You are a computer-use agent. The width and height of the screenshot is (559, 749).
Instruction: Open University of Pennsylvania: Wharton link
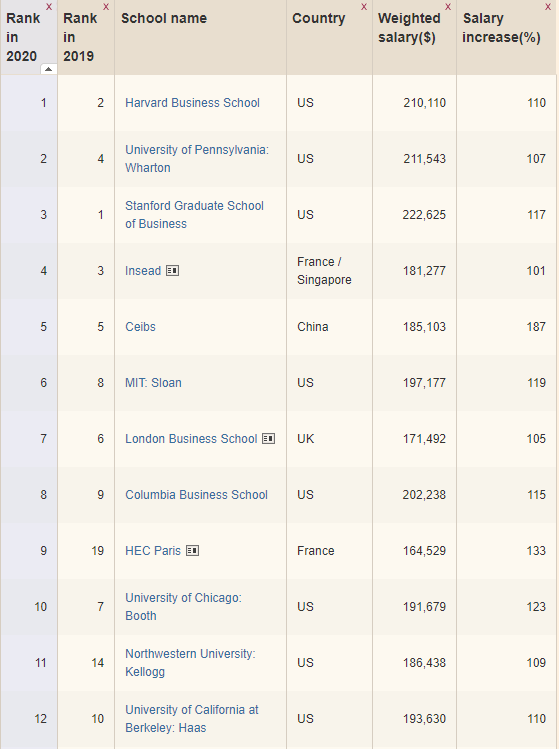[197, 159]
